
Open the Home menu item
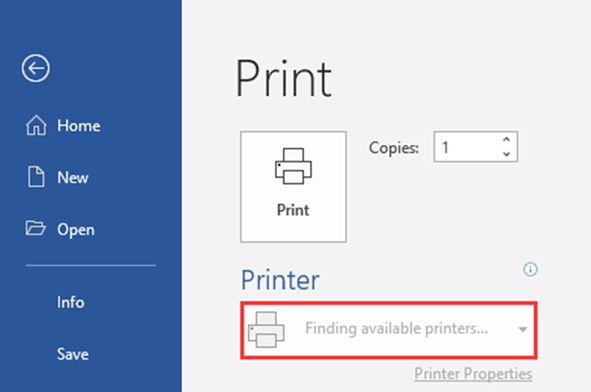[x=79, y=126]
